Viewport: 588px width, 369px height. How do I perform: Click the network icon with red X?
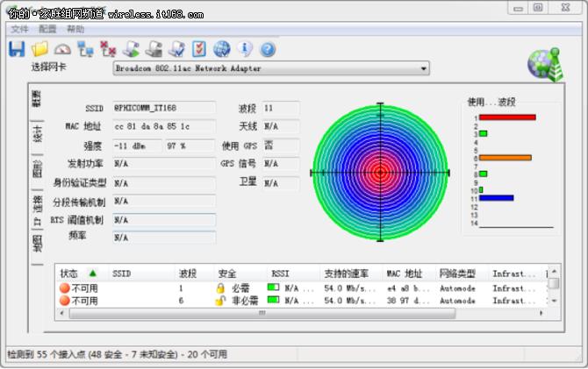(x=108, y=49)
